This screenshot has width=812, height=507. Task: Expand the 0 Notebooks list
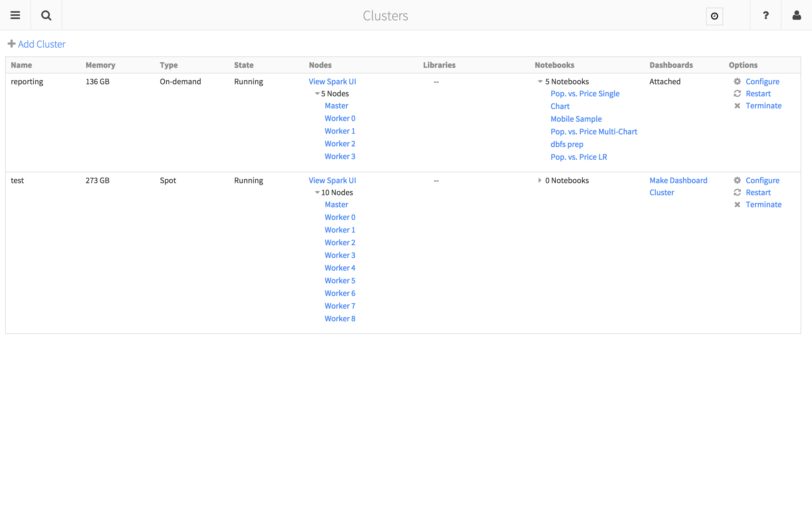pyautogui.click(x=540, y=180)
